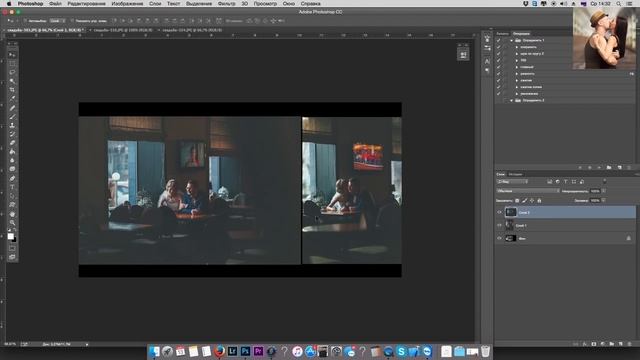Open Skype from the Dock
The height and width of the screenshot is (360, 640).
tap(401, 351)
